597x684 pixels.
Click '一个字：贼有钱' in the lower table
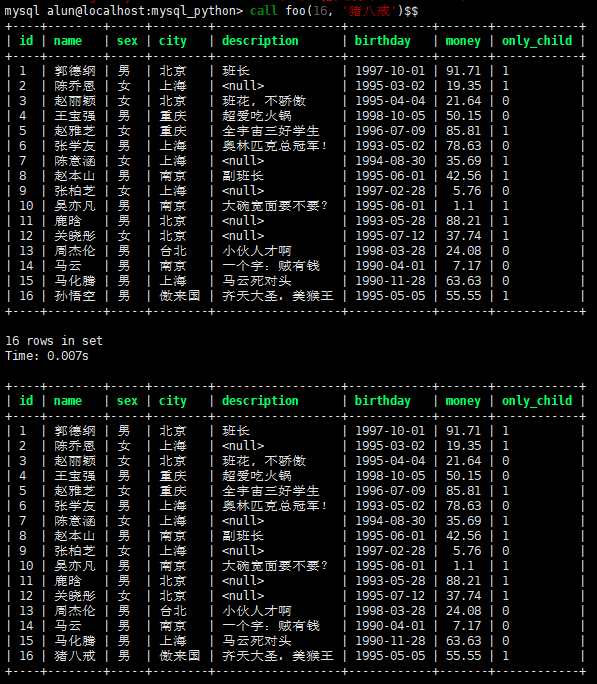pyautogui.click(x=271, y=626)
